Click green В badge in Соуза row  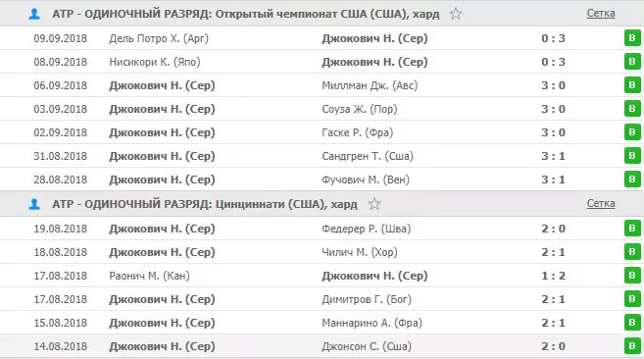point(632,109)
